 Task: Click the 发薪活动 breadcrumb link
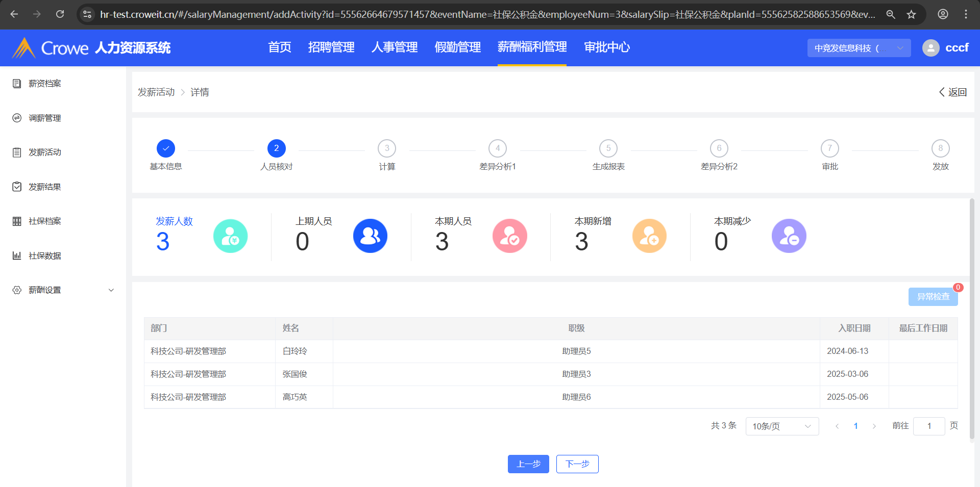(x=156, y=92)
